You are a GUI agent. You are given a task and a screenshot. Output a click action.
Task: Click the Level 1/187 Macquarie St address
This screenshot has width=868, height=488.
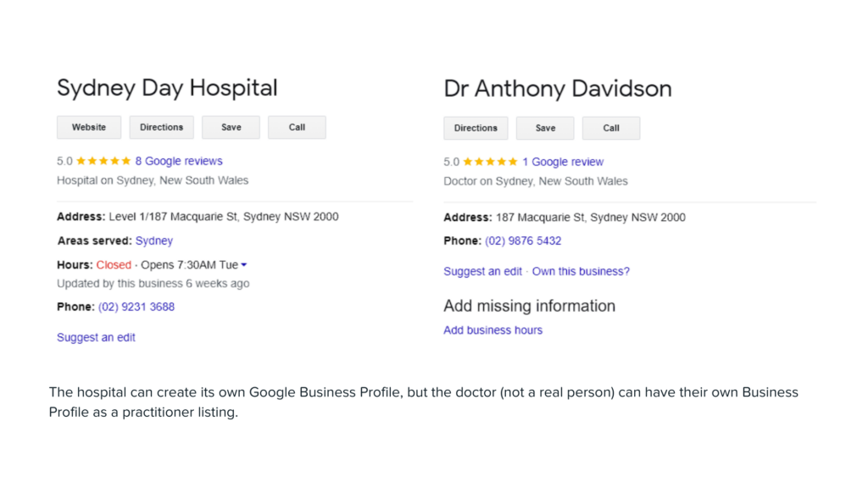coord(224,216)
